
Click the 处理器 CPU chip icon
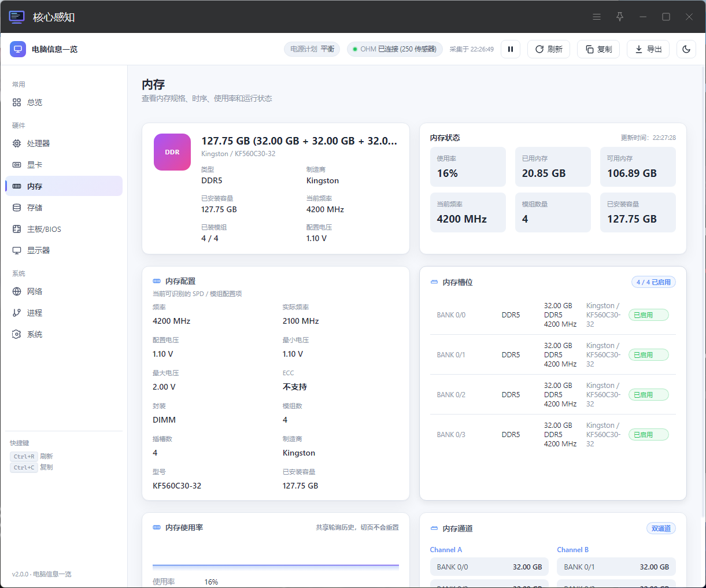click(x=17, y=143)
